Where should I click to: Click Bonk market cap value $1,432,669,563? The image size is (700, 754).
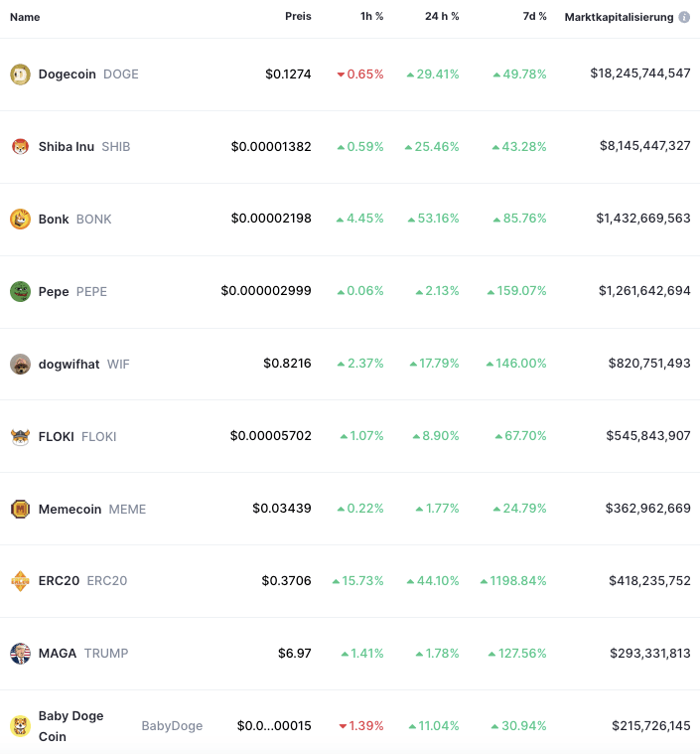pyautogui.click(x=643, y=219)
